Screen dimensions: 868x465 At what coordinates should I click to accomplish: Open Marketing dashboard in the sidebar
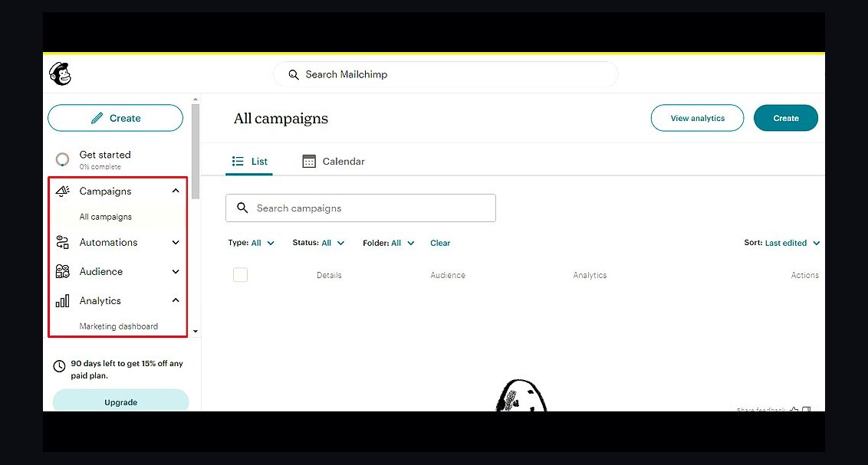click(118, 326)
